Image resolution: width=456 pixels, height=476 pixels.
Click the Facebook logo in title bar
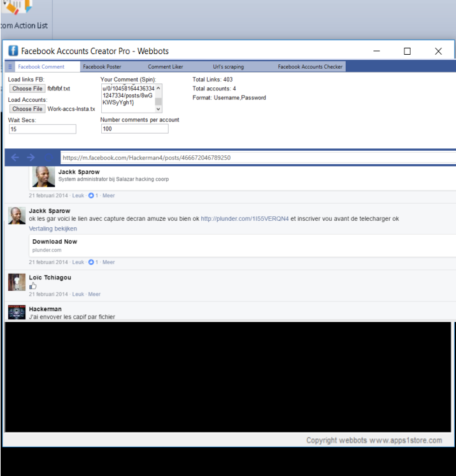tap(13, 51)
